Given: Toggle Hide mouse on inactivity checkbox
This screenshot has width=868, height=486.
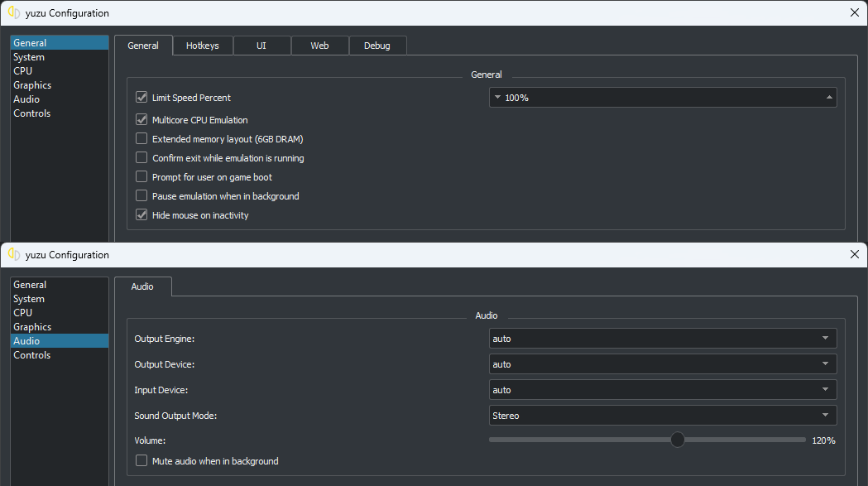Looking at the screenshot, I should pyautogui.click(x=141, y=215).
